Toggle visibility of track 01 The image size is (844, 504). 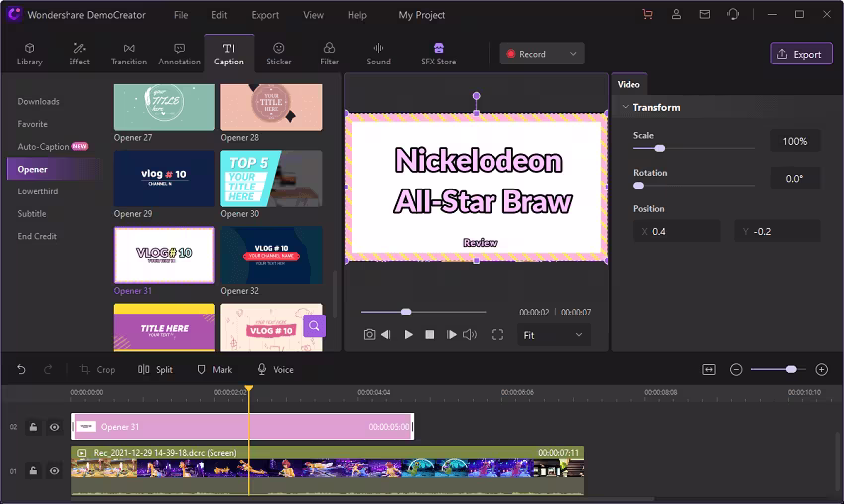(54, 471)
